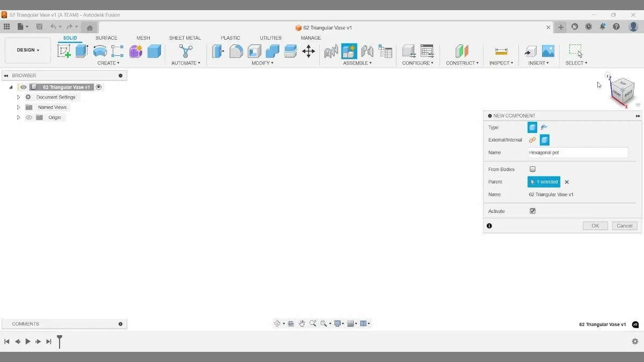Uncheck the Activate checkbox in dialog
Screen dimensions: 644x362
532,211
